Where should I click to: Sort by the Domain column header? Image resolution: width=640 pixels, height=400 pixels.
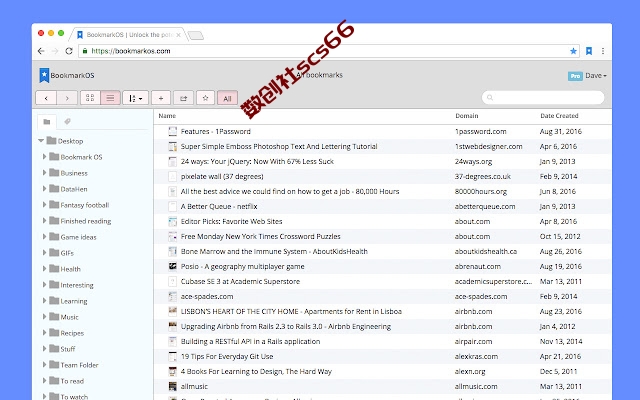tap(467, 116)
